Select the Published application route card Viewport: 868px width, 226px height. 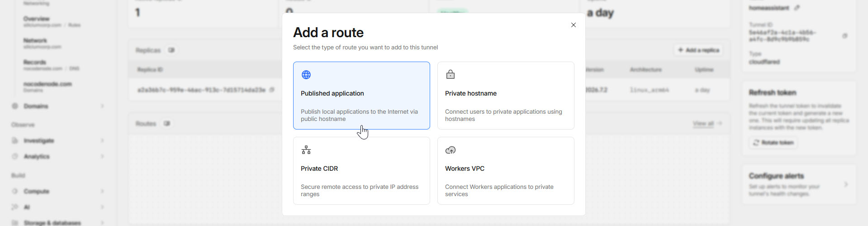click(x=361, y=96)
